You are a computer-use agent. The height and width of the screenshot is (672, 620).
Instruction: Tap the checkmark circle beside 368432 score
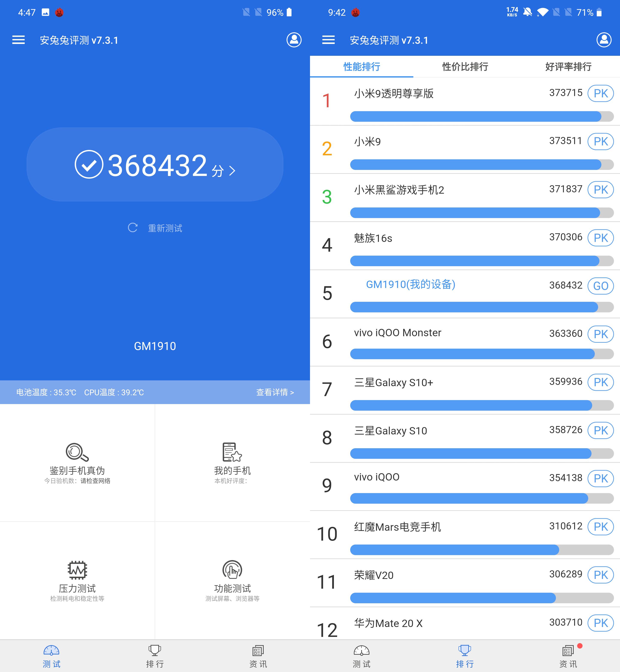click(x=89, y=165)
